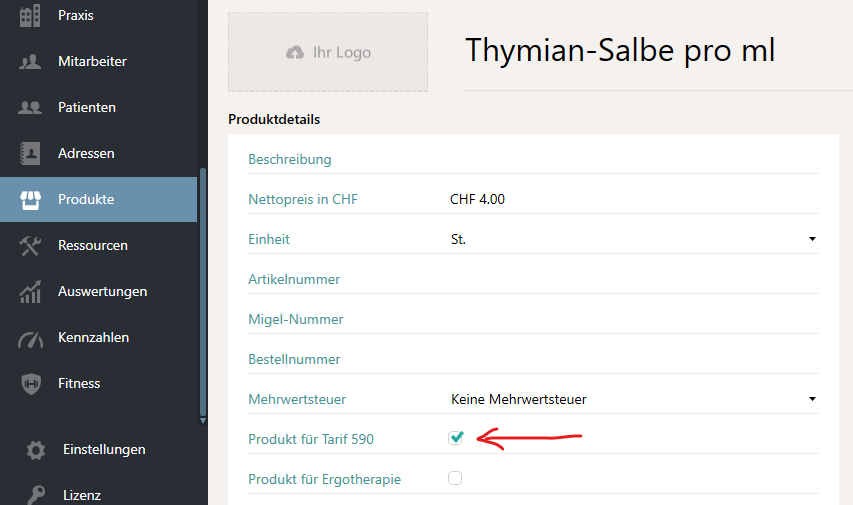Open Kennzahlen via gauge icon
The image size is (853, 505).
pyautogui.click(x=30, y=338)
